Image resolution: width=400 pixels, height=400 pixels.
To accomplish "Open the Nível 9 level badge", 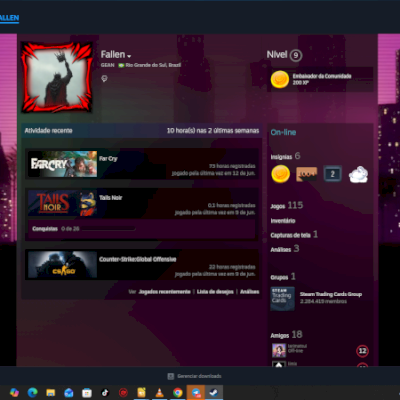I will click(296, 55).
